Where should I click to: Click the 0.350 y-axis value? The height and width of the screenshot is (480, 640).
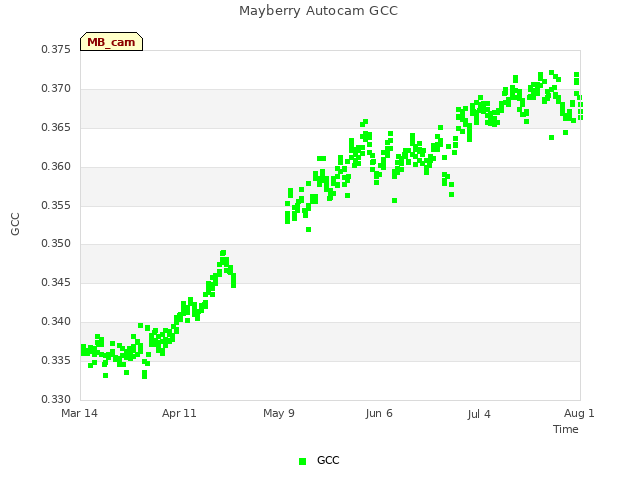[56, 244]
